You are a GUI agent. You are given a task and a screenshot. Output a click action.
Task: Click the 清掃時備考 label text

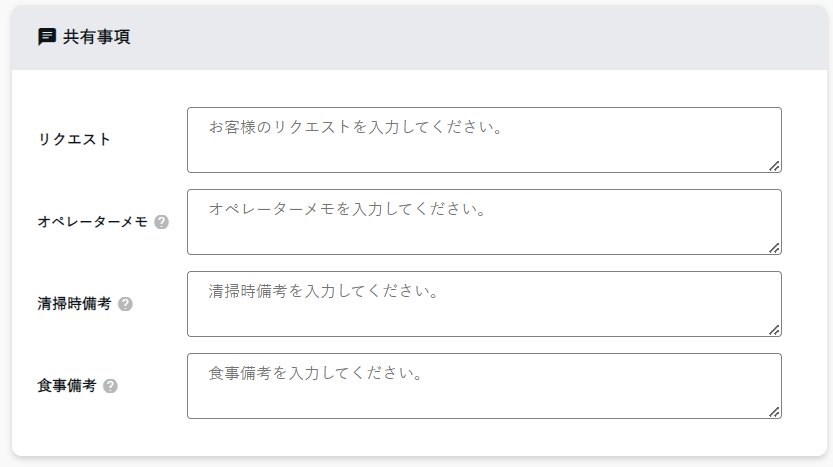(74, 304)
